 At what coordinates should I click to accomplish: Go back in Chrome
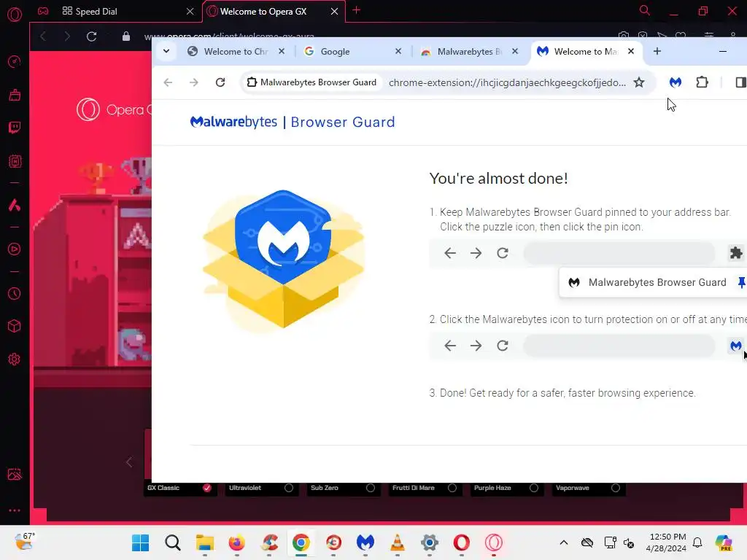click(168, 82)
